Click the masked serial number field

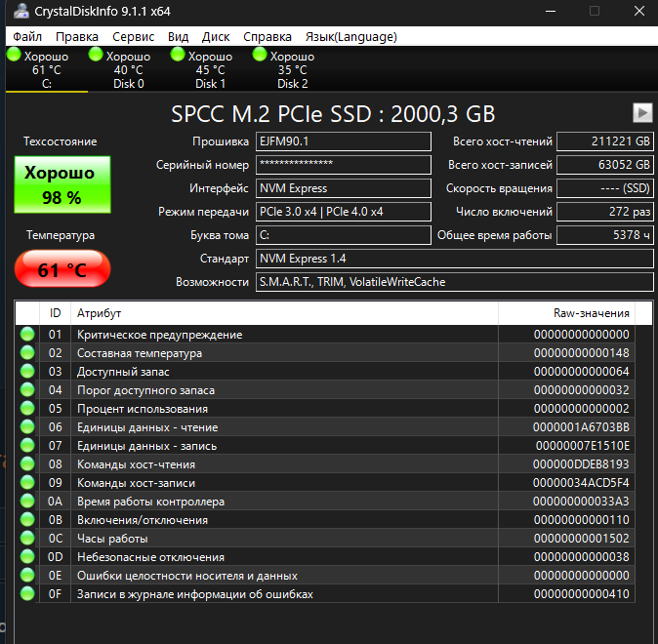click(344, 165)
